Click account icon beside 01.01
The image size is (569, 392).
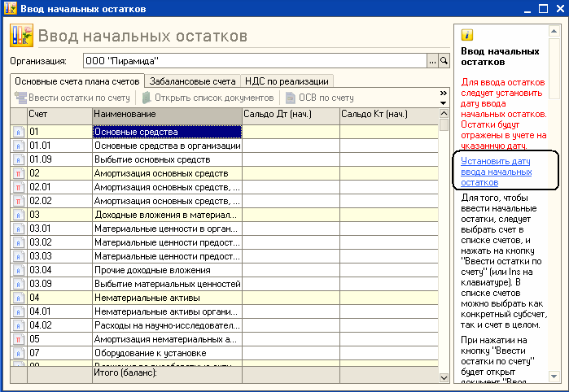18,146
